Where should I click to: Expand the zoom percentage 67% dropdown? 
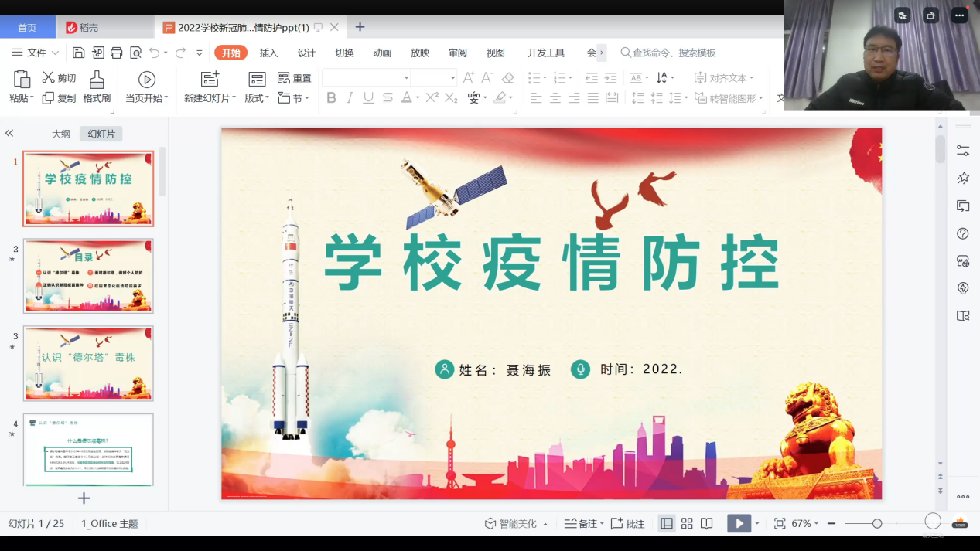coord(816,524)
